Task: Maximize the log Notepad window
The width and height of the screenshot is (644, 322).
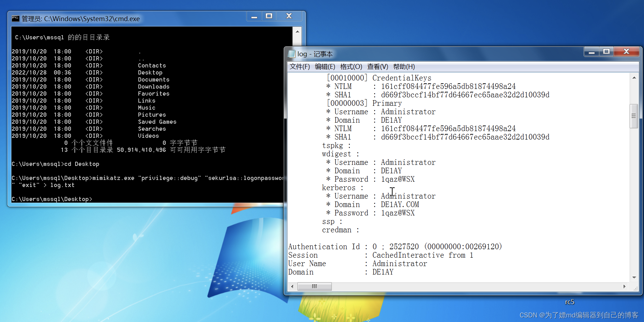Action: (606, 52)
